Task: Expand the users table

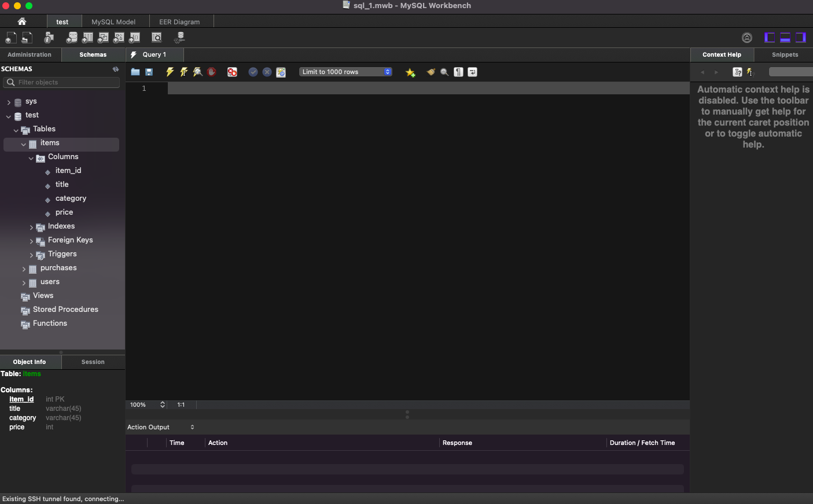Action: [x=24, y=283]
